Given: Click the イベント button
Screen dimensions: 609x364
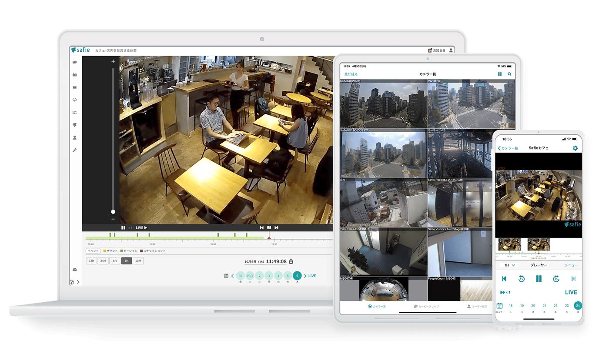Looking at the screenshot, I should point(93,251).
